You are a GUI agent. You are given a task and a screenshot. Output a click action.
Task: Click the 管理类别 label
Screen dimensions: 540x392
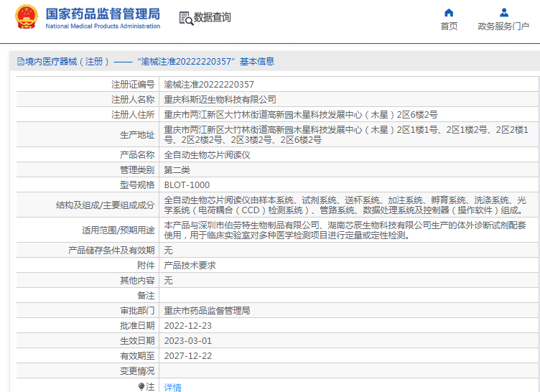point(137,170)
